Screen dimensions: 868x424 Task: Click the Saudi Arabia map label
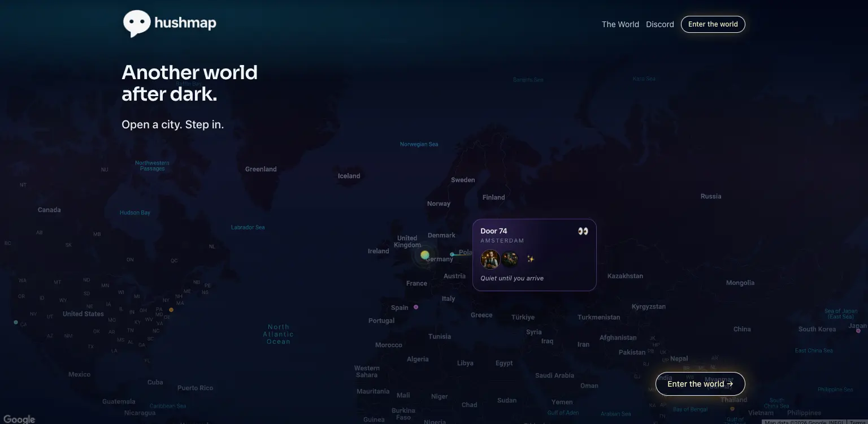pos(555,375)
